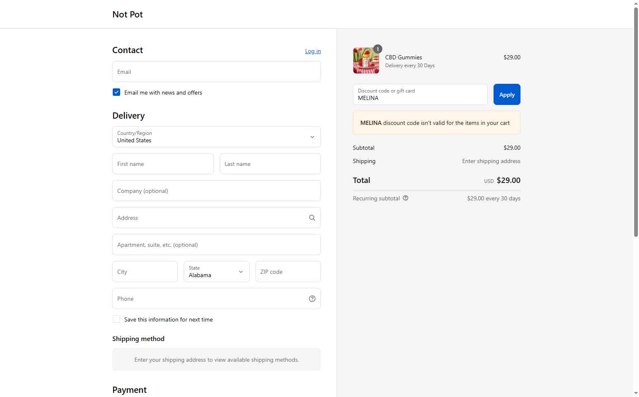Click the shipping methods placeholder message
This screenshot has width=639, height=397.
[216, 360]
